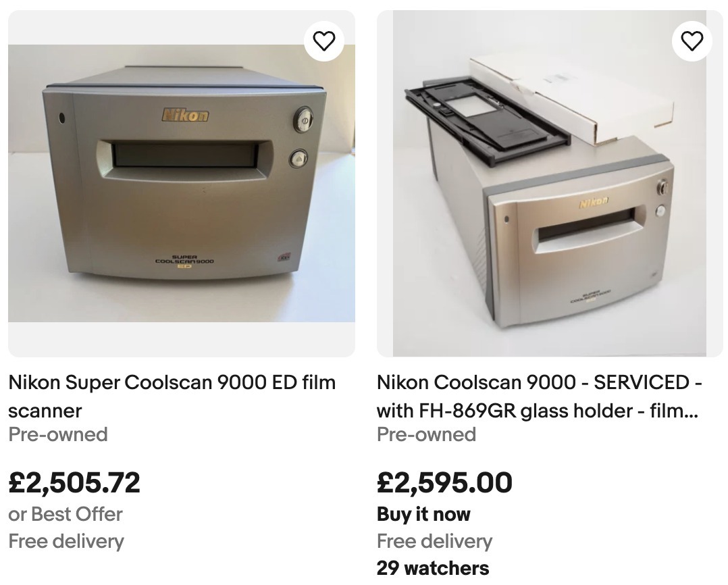Add the Super Coolscan 9000 ED listing to watchlist
The height and width of the screenshot is (585, 728).
(x=324, y=41)
